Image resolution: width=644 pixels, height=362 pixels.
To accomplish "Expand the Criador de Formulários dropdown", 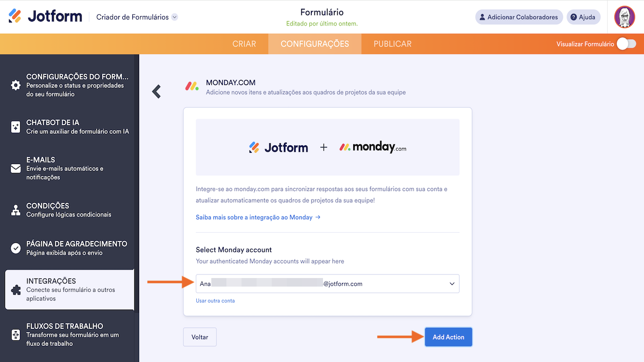I will pyautogui.click(x=175, y=17).
